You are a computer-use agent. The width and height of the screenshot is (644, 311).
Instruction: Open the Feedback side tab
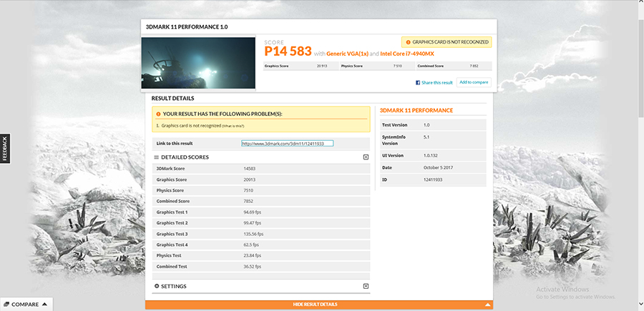pos(4,149)
